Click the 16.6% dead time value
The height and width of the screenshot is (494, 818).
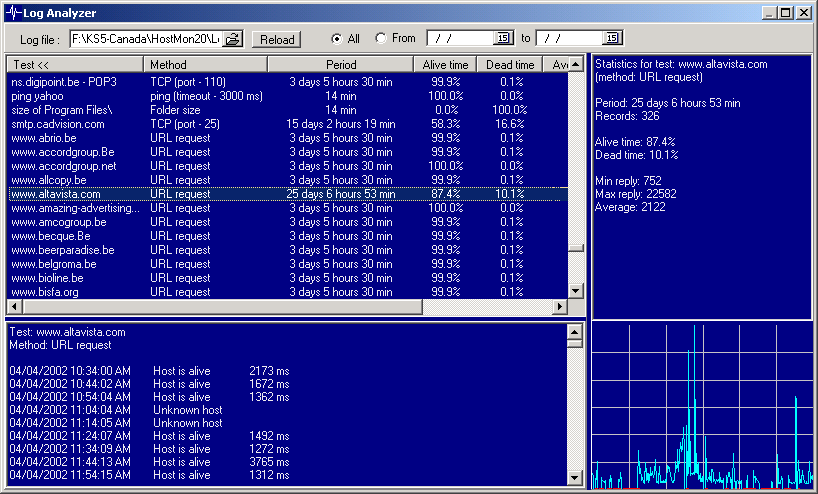tap(510, 124)
